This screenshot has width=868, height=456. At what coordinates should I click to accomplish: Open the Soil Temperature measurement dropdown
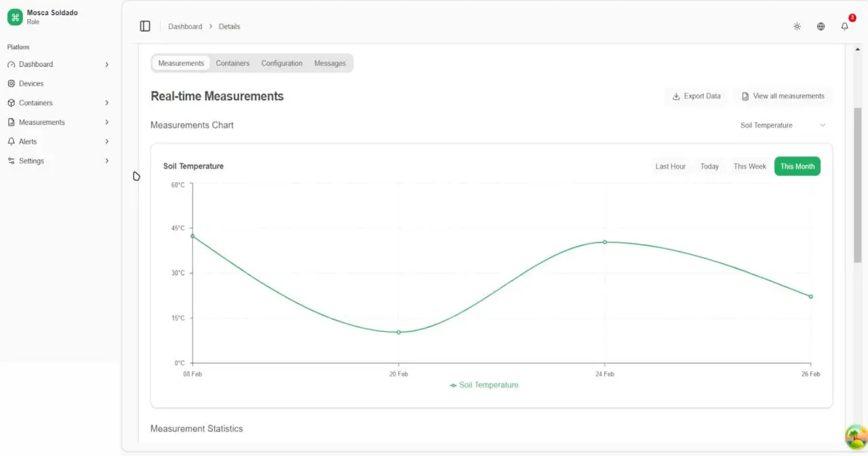[782, 125]
